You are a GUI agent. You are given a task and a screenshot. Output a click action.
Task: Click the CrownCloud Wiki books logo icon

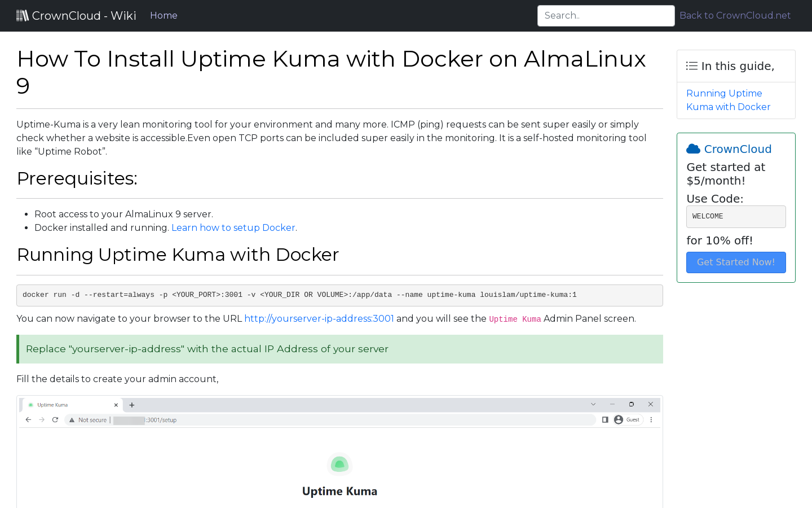(x=23, y=16)
